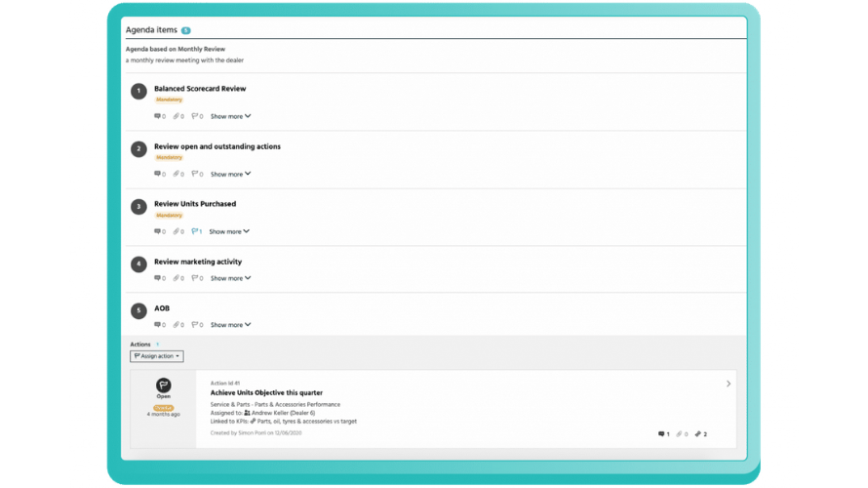This screenshot has height=488, width=868.
Task: Click actions flag icon on Balanced Scorecard Review
Action: 195,116
